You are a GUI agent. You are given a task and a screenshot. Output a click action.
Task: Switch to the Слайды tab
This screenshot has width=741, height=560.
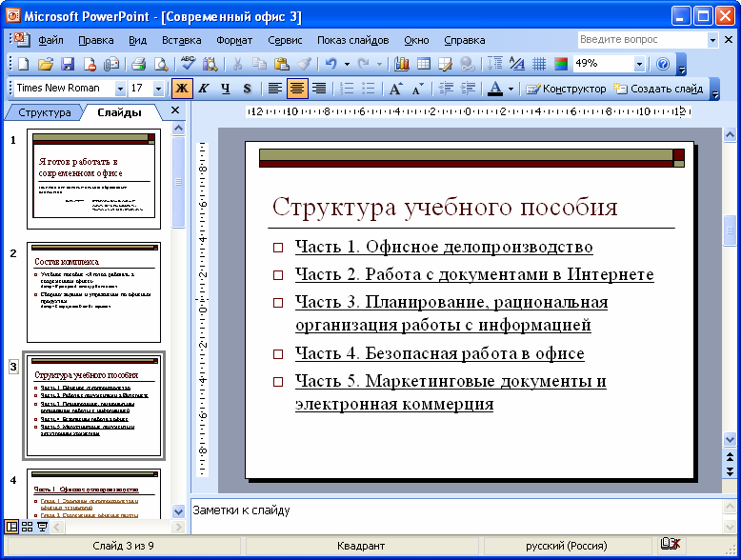click(120, 112)
